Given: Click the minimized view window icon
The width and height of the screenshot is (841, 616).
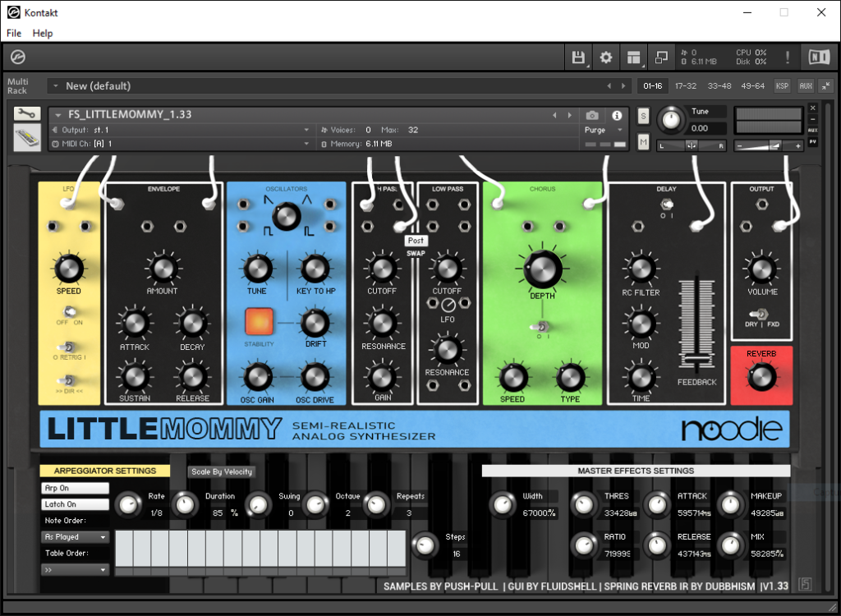Looking at the screenshot, I should [x=661, y=57].
